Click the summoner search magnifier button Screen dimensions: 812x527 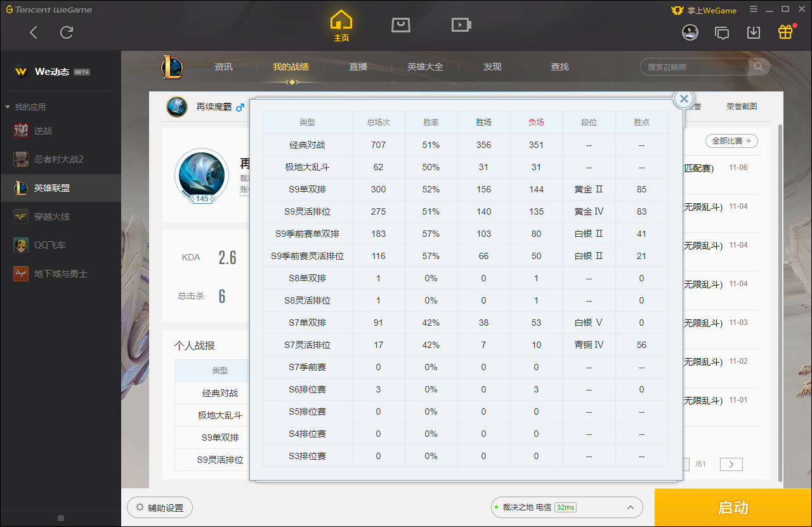[759, 67]
